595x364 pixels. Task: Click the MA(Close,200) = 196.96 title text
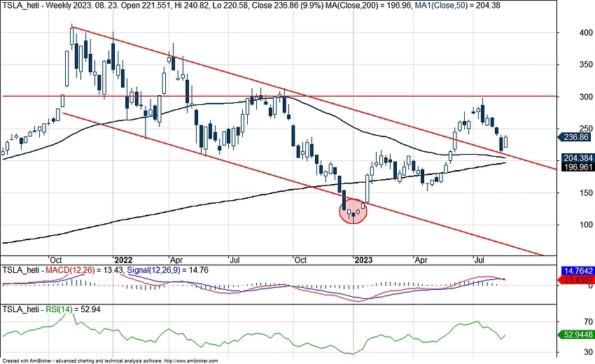[368, 6]
